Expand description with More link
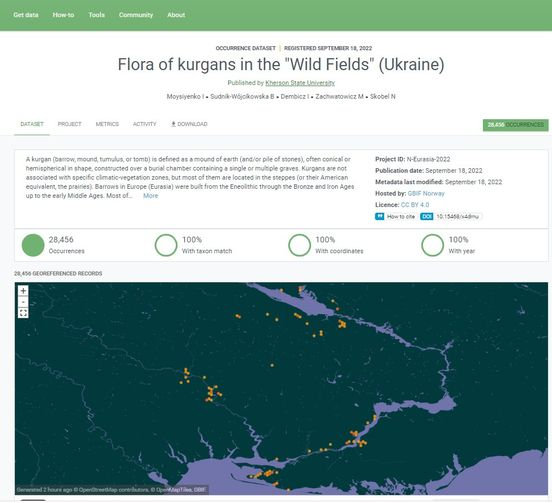Viewport: 552px width, 503px height. pyautogui.click(x=151, y=196)
